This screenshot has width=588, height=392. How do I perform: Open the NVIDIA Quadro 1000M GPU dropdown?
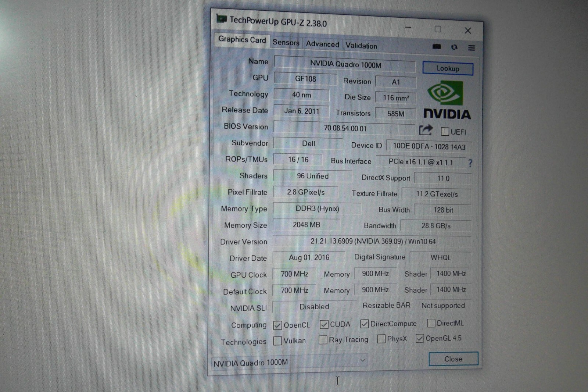click(x=290, y=362)
